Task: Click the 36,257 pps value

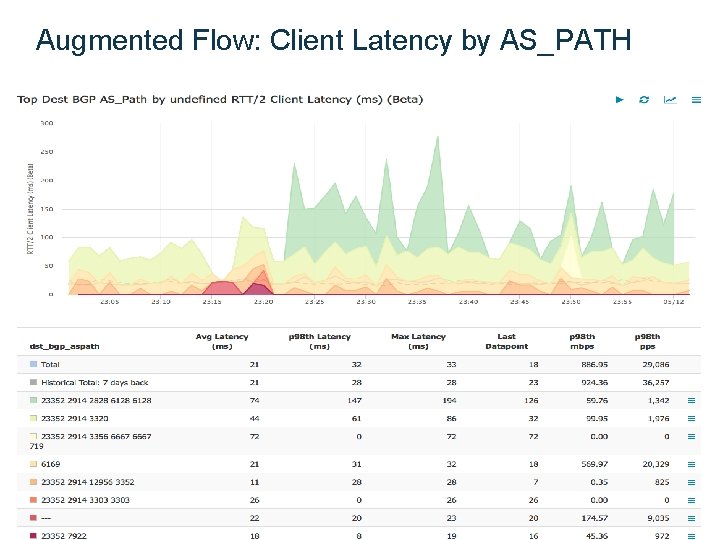Action: tap(656, 382)
